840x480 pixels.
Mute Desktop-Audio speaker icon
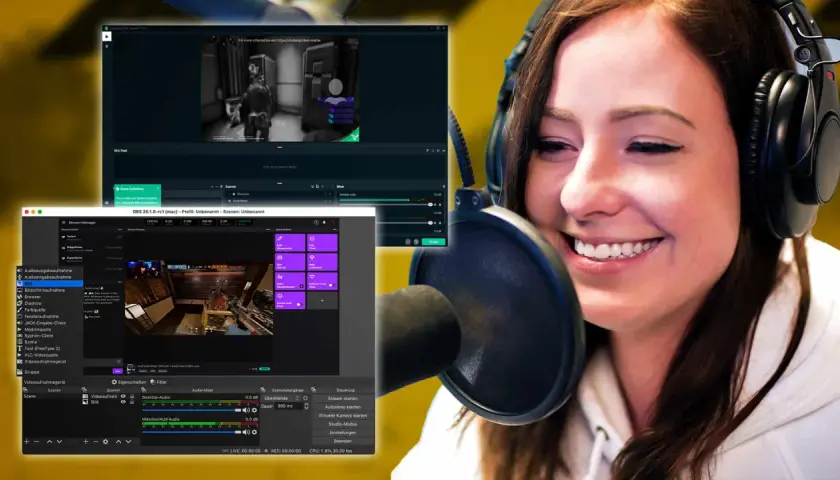[x=246, y=410]
